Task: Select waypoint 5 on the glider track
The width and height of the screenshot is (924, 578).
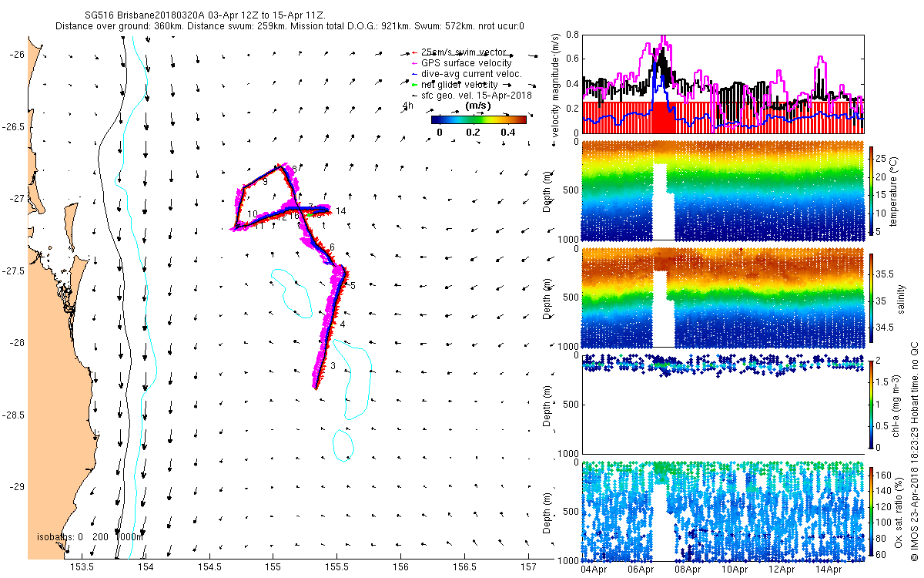Action: [353, 286]
